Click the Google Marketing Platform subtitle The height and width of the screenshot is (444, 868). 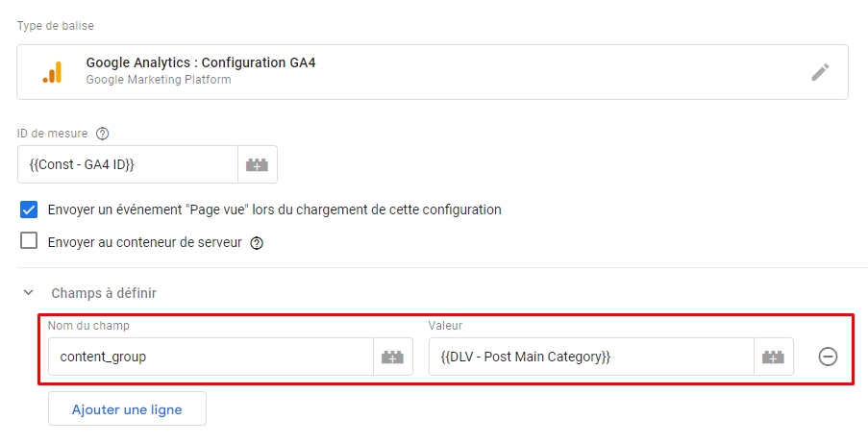[159, 80]
